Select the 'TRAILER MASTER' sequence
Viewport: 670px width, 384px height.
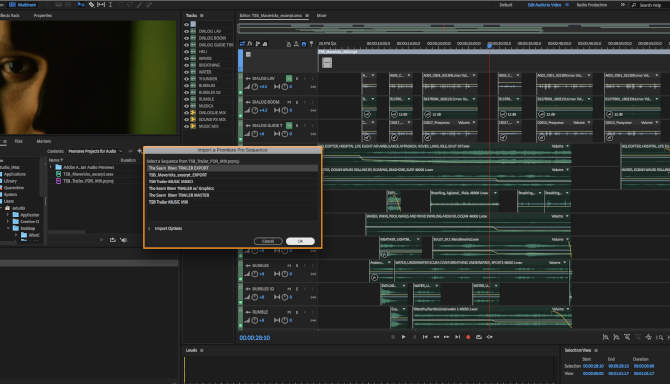232,195
